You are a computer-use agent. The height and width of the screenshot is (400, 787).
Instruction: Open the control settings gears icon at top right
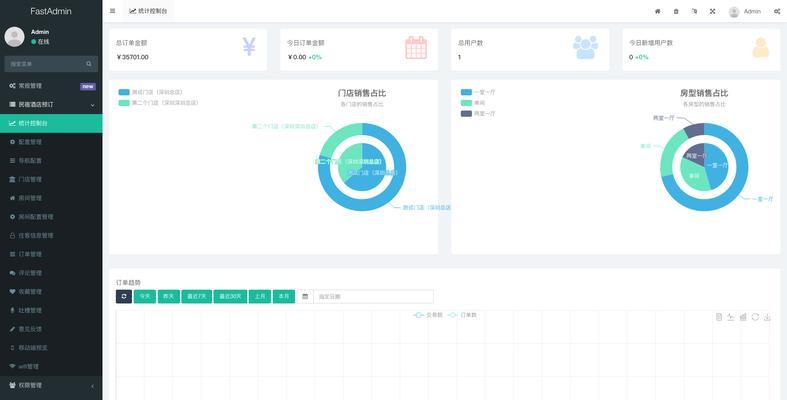coord(776,11)
